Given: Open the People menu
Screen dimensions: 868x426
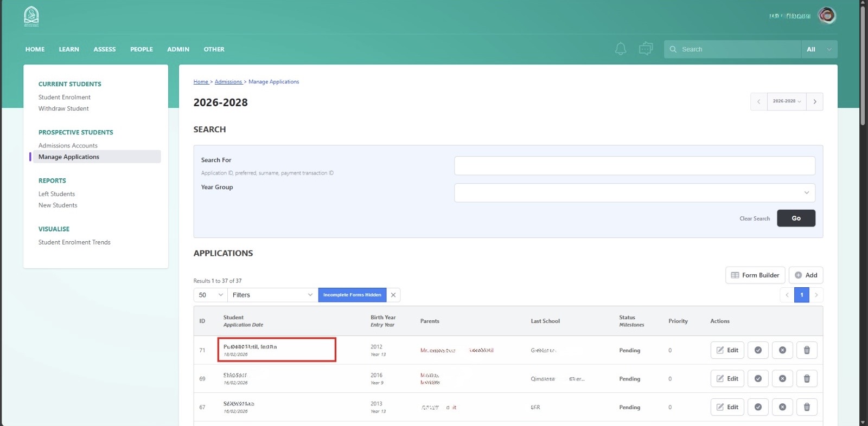Looking at the screenshot, I should [x=141, y=49].
